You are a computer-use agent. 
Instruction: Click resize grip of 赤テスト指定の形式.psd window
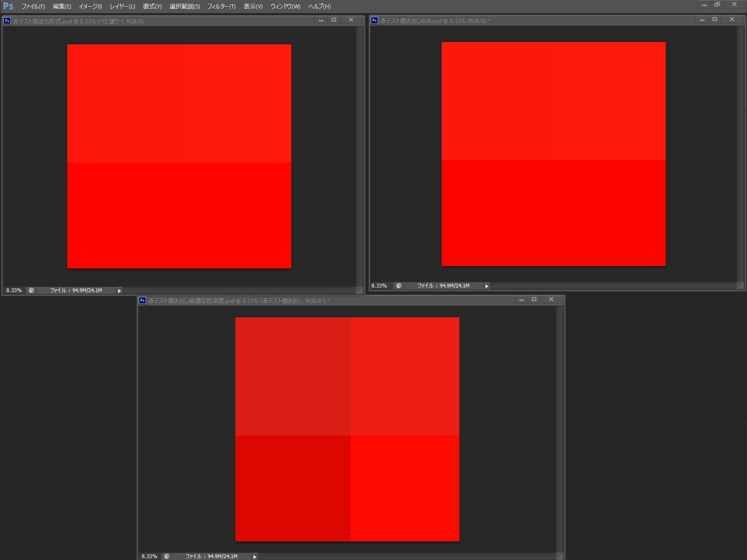[359, 290]
